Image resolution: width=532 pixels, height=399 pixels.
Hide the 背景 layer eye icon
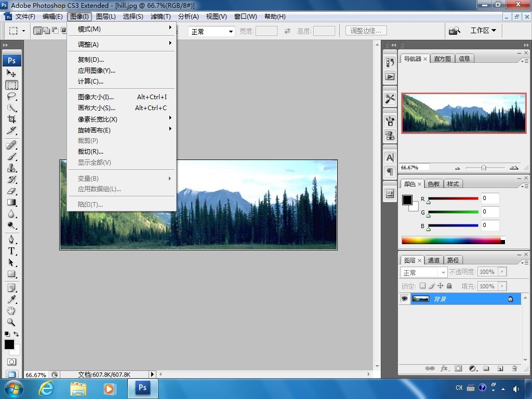[x=404, y=299]
